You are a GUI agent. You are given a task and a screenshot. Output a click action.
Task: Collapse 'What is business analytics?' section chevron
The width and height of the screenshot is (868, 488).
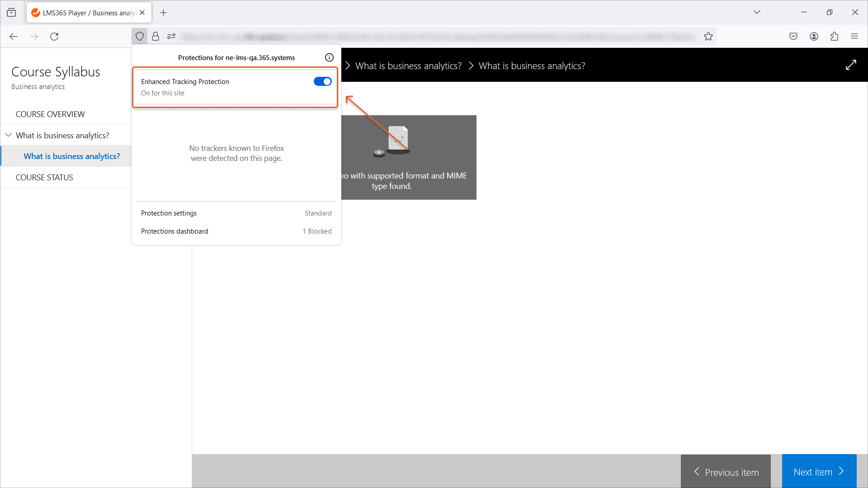coord(8,135)
